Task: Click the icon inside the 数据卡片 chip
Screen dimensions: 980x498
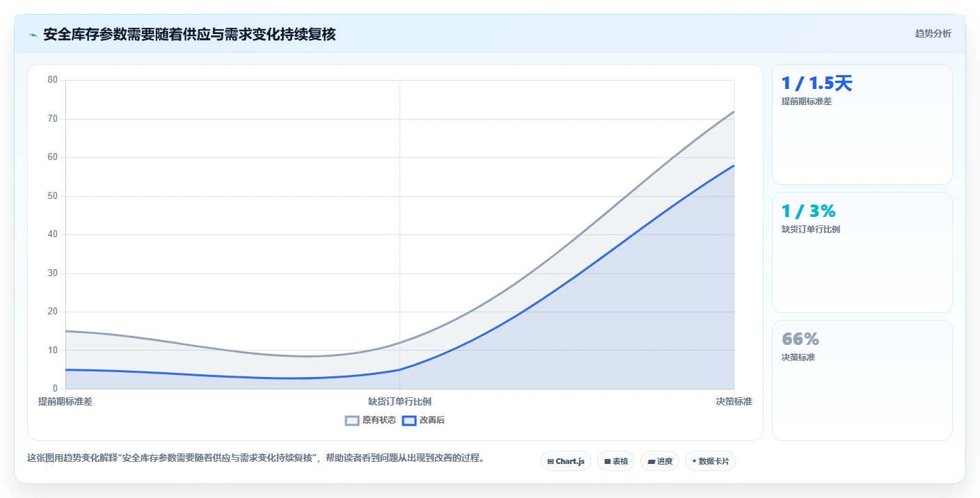Action: point(694,461)
